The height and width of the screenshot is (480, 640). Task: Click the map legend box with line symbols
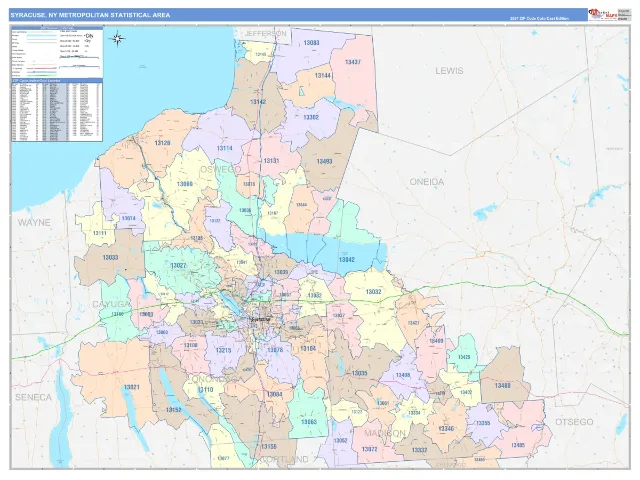click(57, 52)
